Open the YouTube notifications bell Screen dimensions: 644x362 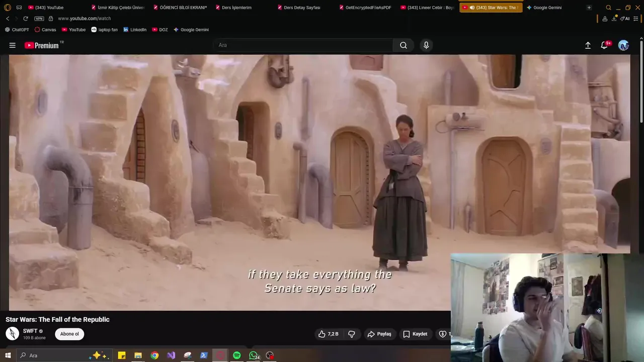coord(605,45)
